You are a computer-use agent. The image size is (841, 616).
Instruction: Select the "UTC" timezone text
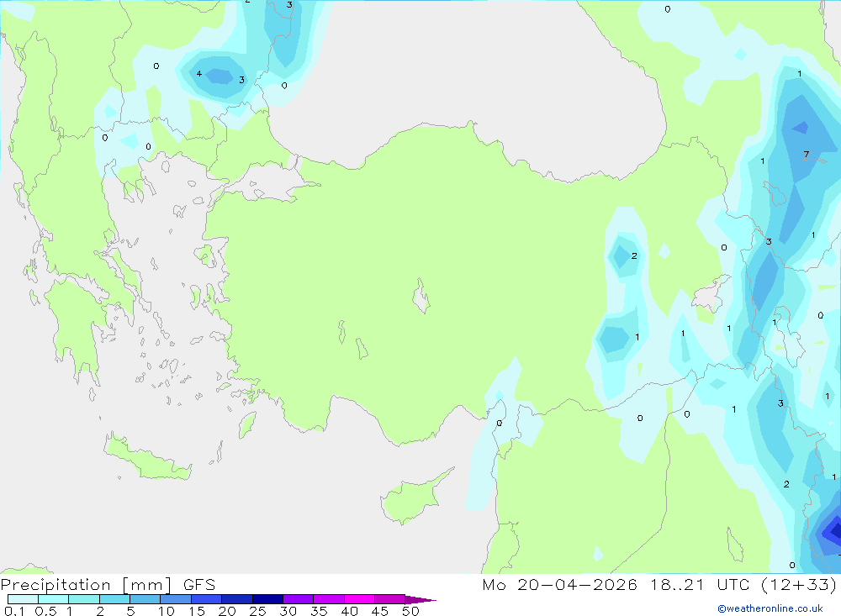pos(733,584)
